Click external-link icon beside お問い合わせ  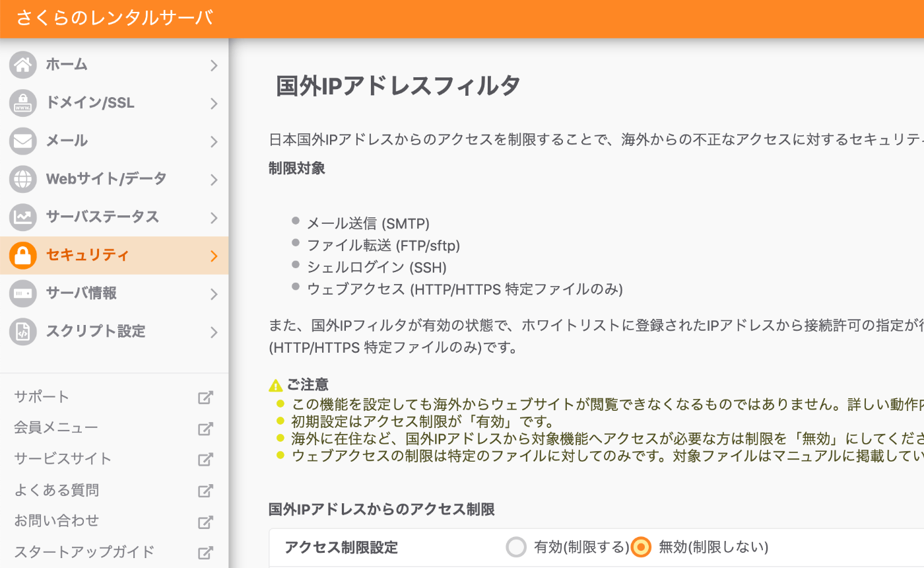point(206,522)
